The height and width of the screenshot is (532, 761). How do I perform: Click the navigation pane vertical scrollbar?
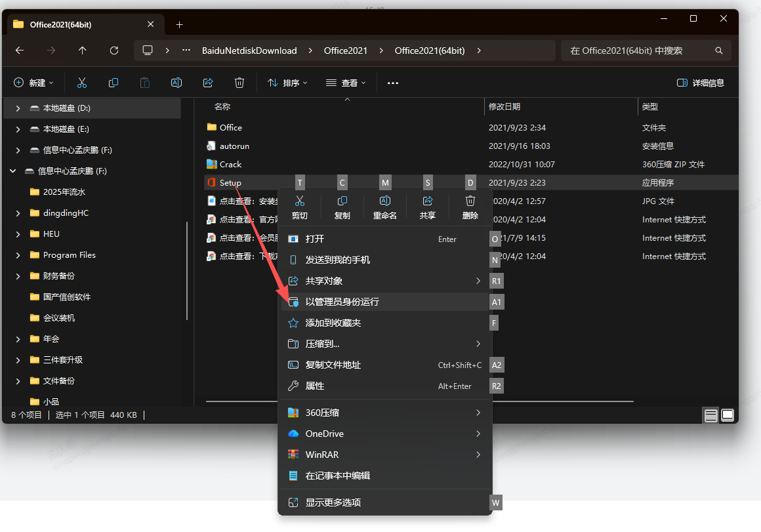[187, 270]
